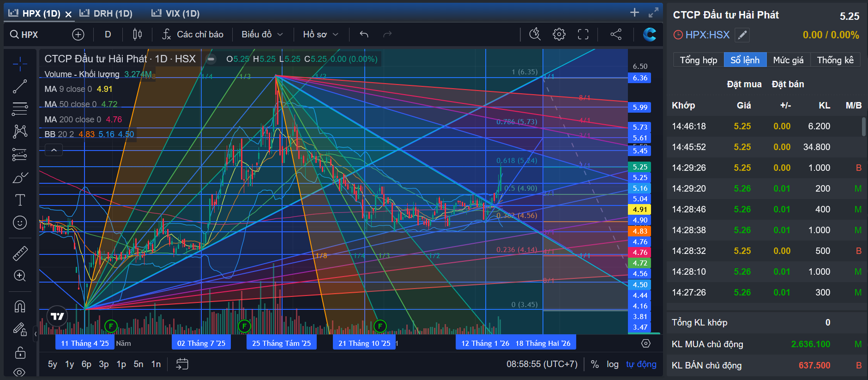Screen dimensions: 868x380
Task: Open the chart settings gear
Action: [559, 35]
